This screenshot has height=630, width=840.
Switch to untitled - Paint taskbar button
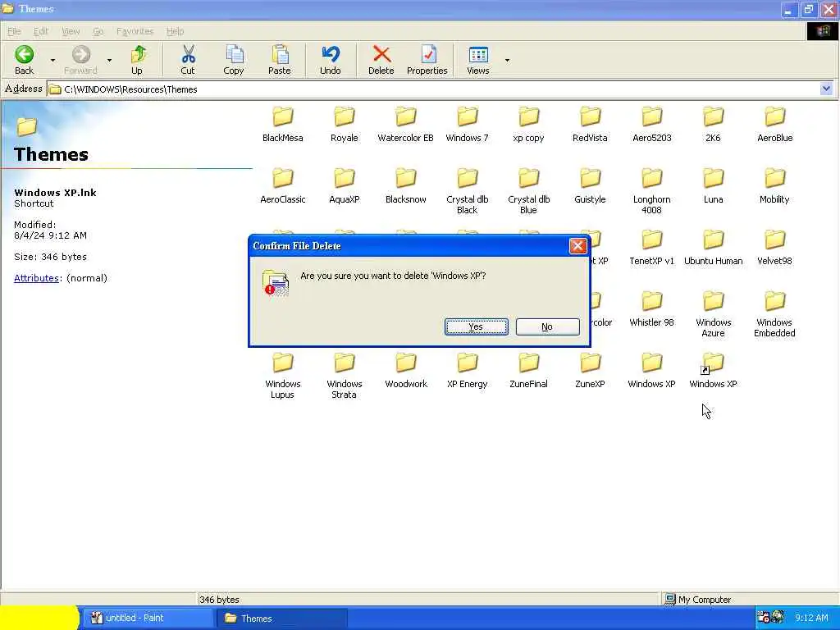pos(148,618)
